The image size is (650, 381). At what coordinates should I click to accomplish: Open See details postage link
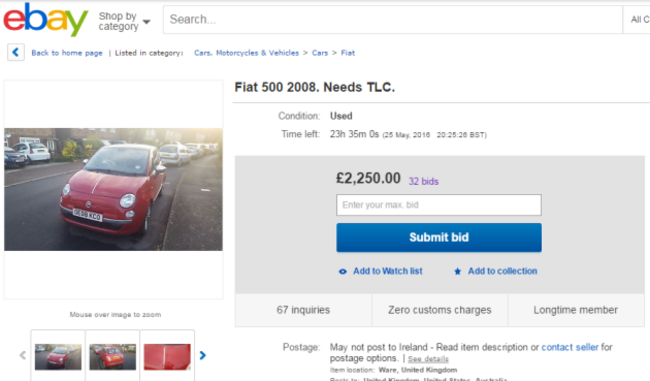tap(428, 359)
